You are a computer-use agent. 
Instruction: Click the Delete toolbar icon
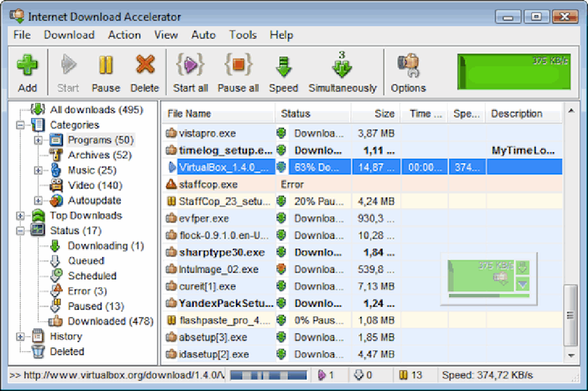point(145,72)
